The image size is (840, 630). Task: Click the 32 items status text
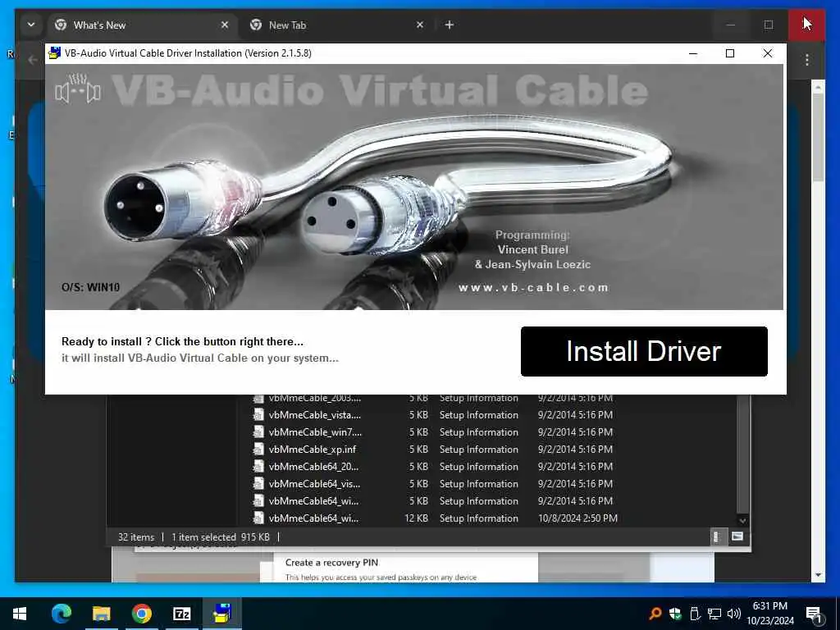tap(136, 536)
